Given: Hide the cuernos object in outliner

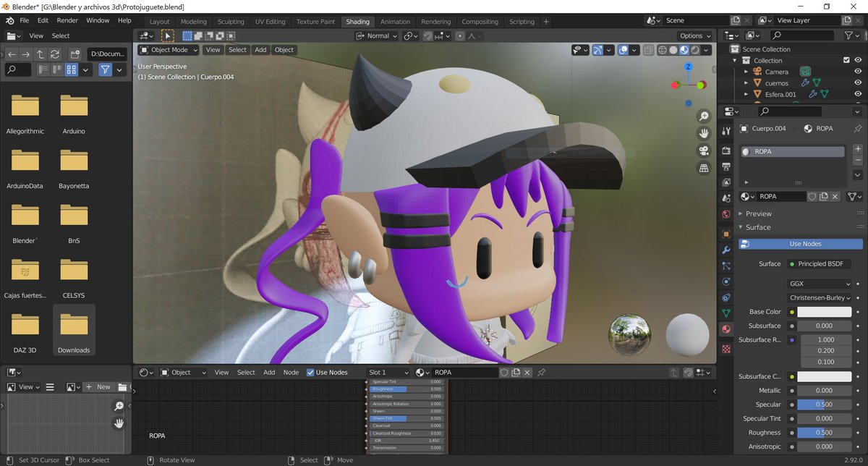Looking at the screenshot, I should click(858, 83).
